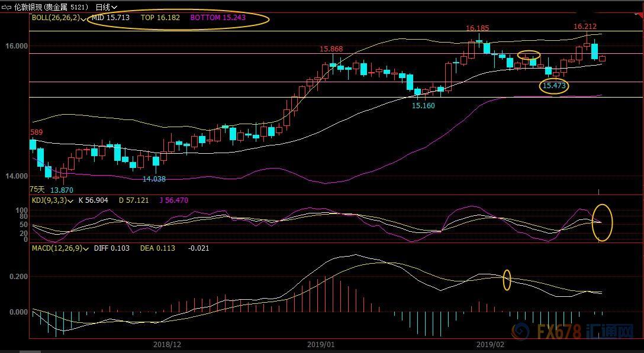Open the 日线 period dropdown
The width and height of the screenshot is (644, 353).
pyautogui.click(x=107, y=7)
